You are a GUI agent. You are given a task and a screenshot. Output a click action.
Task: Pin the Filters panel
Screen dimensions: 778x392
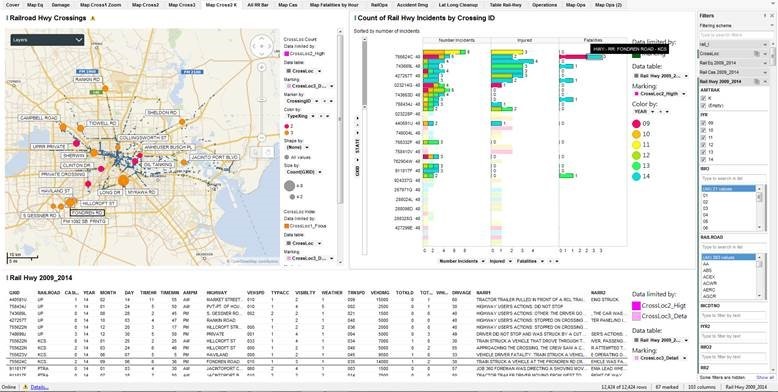pyautogui.click(x=765, y=16)
